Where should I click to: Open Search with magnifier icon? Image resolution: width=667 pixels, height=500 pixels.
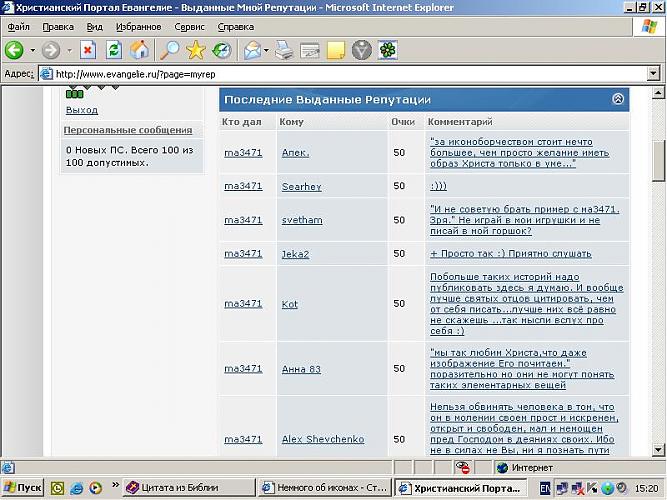(171, 49)
